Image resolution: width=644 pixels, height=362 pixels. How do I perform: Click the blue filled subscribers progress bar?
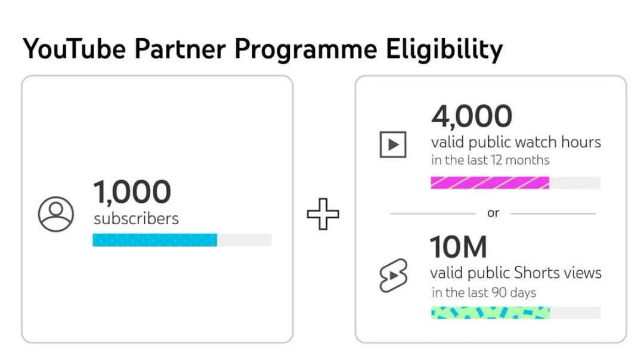click(154, 240)
